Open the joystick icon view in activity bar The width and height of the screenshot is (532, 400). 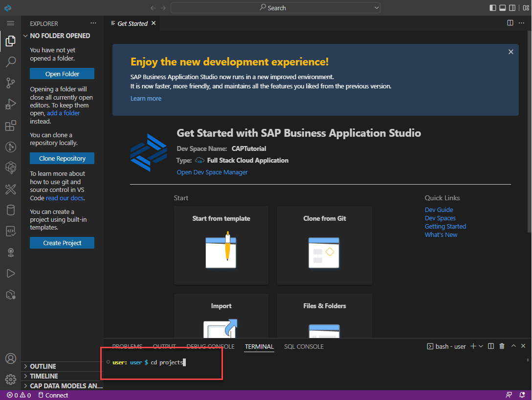(x=11, y=253)
